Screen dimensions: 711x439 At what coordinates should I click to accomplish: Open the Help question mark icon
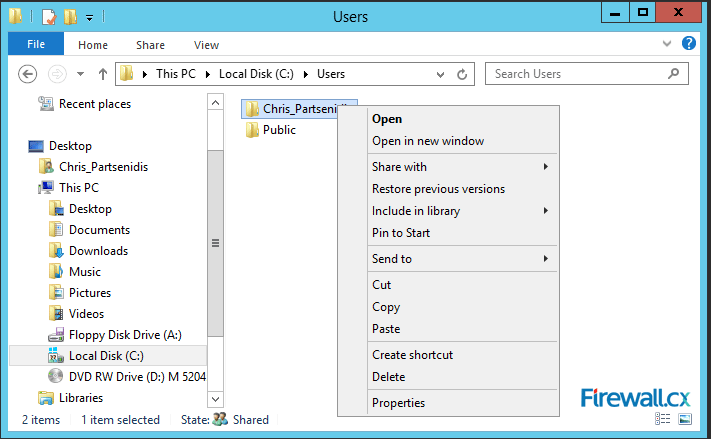[x=688, y=43]
